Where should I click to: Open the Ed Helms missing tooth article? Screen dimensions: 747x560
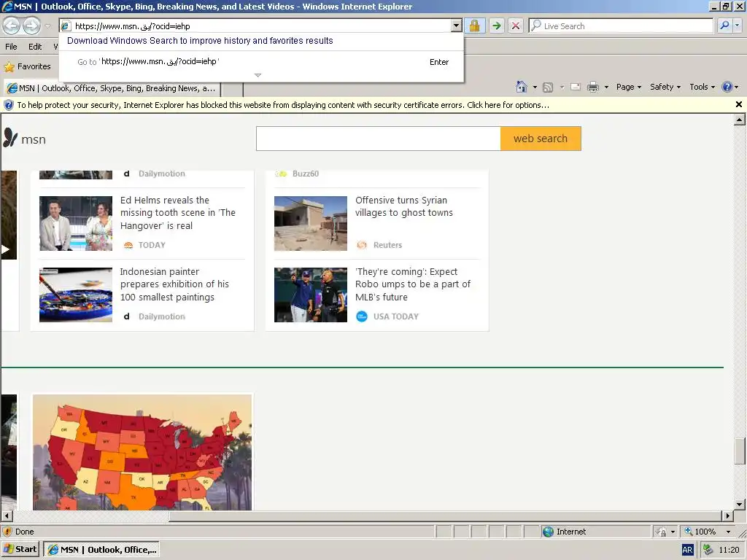click(178, 213)
